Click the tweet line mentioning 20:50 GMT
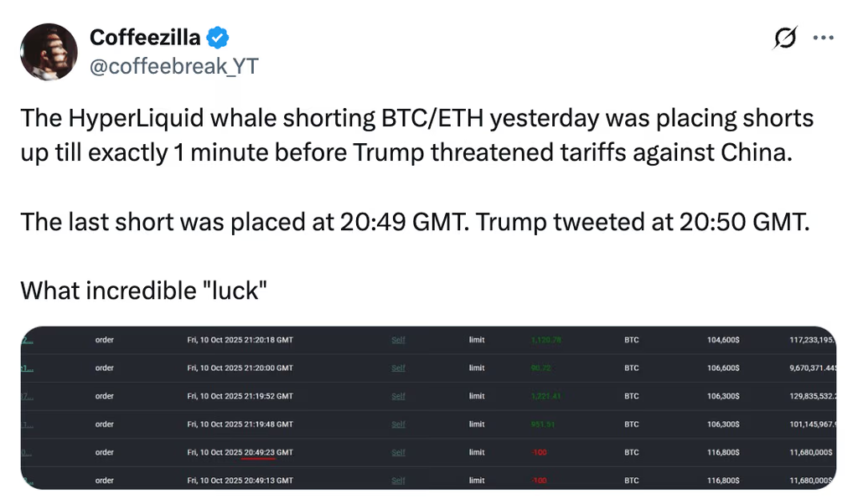This screenshot has width=858, height=504. tap(416, 222)
